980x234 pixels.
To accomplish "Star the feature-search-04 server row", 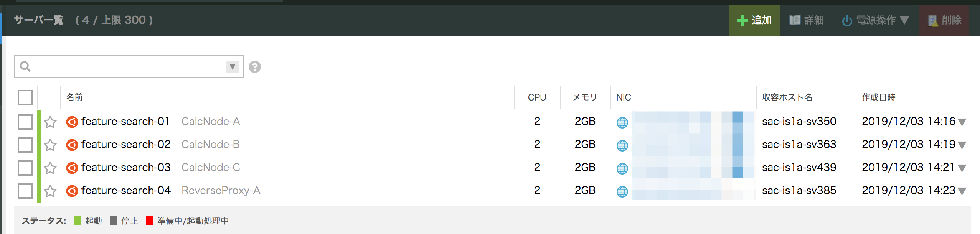I will [x=50, y=191].
